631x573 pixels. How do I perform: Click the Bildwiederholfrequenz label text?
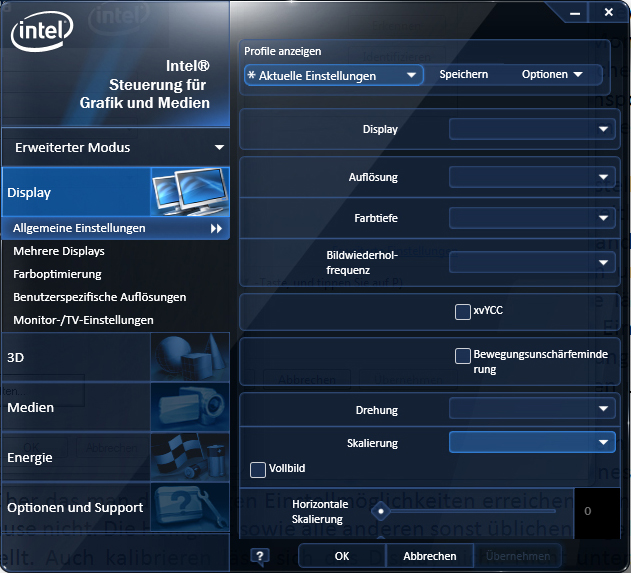click(362, 262)
